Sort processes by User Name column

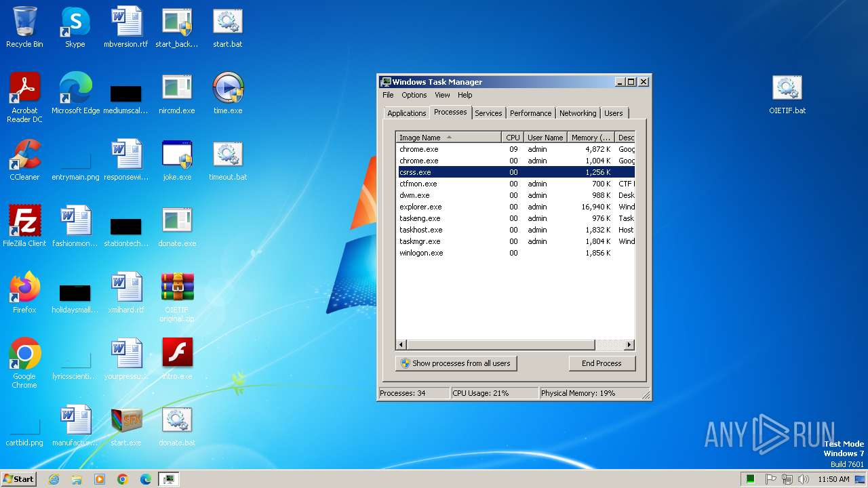click(x=545, y=138)
